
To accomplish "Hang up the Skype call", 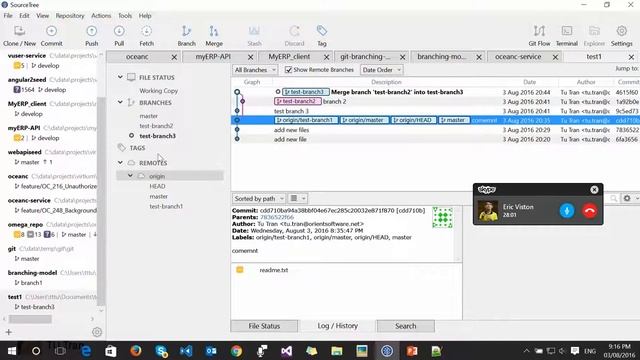I will point(590,211).
